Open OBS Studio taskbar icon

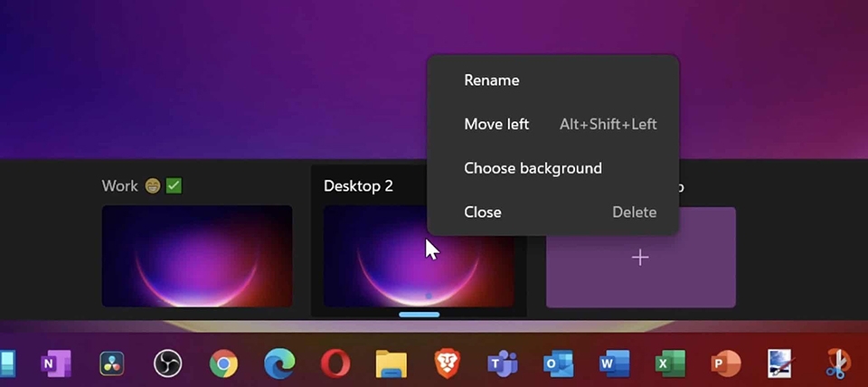168,363
